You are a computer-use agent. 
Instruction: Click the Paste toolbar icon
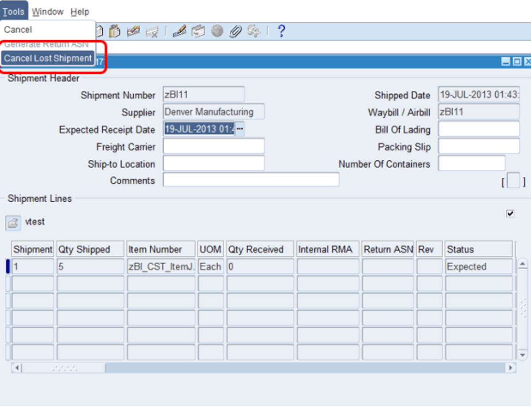pos(115,31)
